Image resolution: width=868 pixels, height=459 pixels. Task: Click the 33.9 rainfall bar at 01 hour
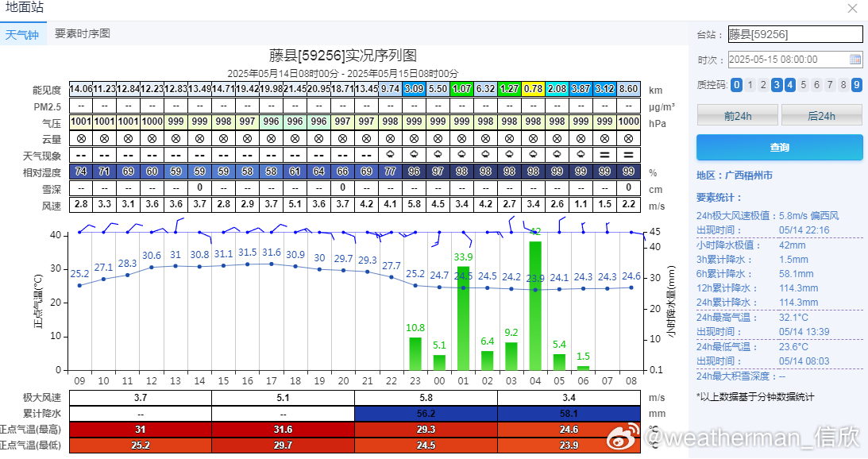tap(463, 318)
